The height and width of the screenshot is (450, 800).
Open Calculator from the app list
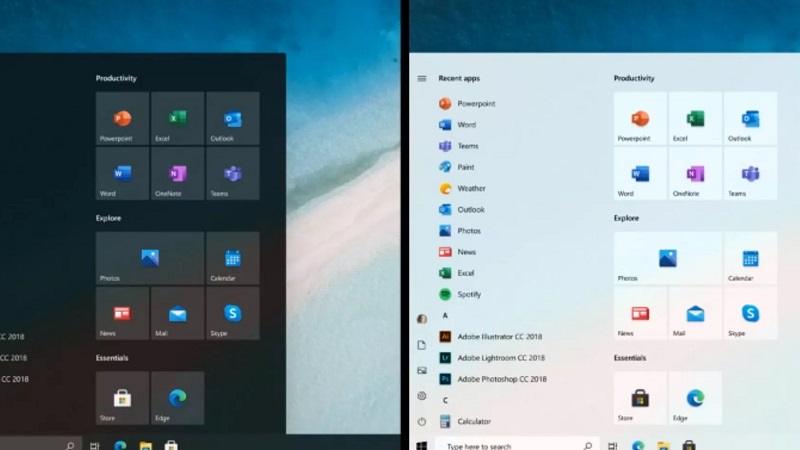pyautogui.click(x=473, y=421)
